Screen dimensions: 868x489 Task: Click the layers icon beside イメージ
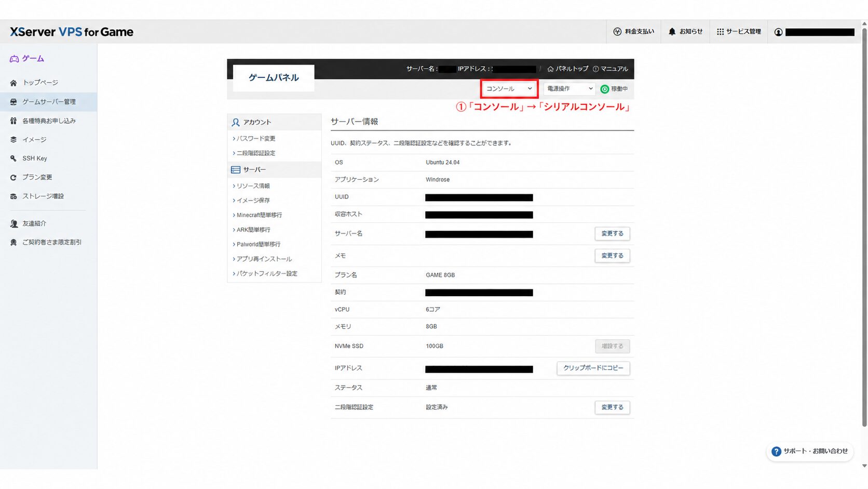tap(13, 139)
